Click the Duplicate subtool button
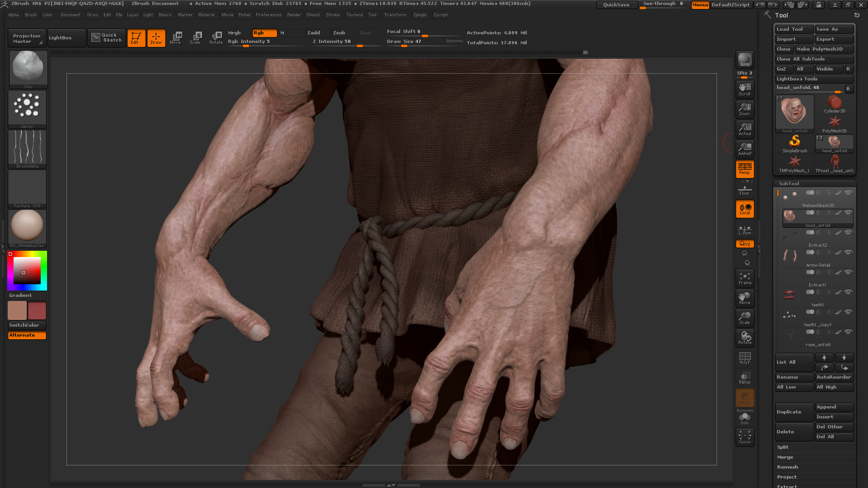The image size is (868, 488). click(794, 412)
